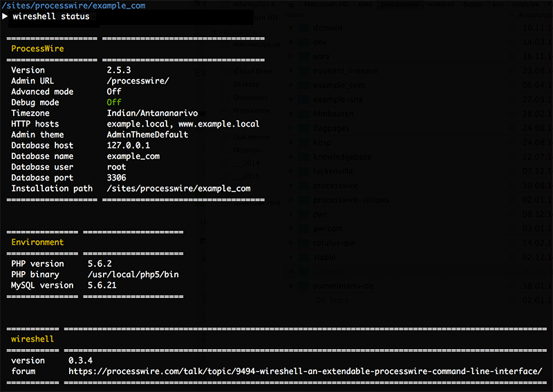Screen dimensions: 553x392
Task: Click the MySQL version value 5.6.21
Action: tap(102, 285)
